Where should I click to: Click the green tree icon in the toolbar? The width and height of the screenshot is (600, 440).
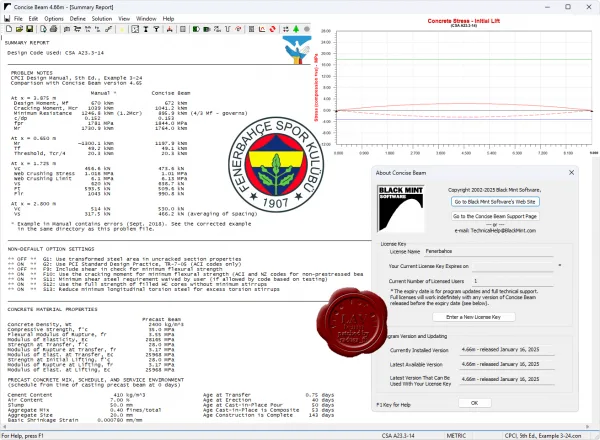(x=296, y=29)
